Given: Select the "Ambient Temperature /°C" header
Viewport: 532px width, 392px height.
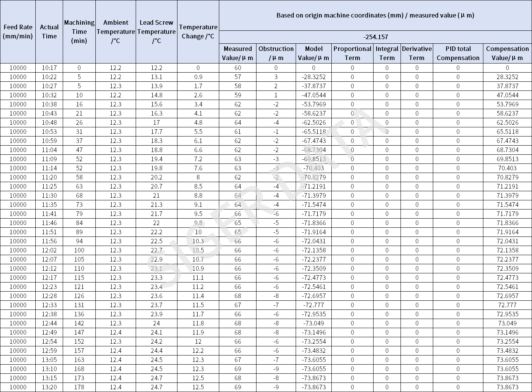Looking at the screenshot, I should 116,32.
